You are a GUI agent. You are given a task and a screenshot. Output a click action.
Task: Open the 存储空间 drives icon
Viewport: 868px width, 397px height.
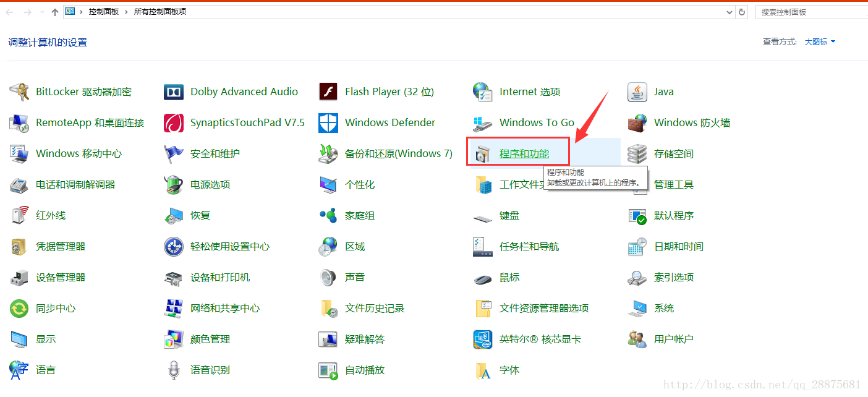point(637,153)
